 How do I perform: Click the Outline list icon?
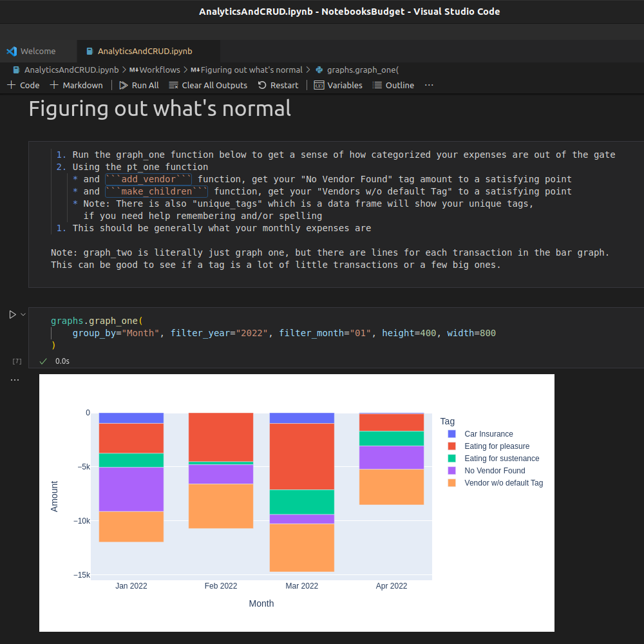click(x=377, y=86)
